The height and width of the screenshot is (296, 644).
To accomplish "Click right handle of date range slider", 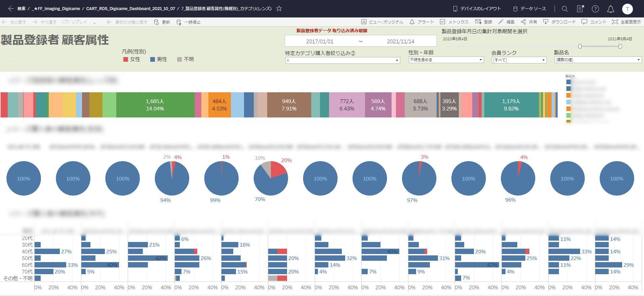I will coord(620,46).
